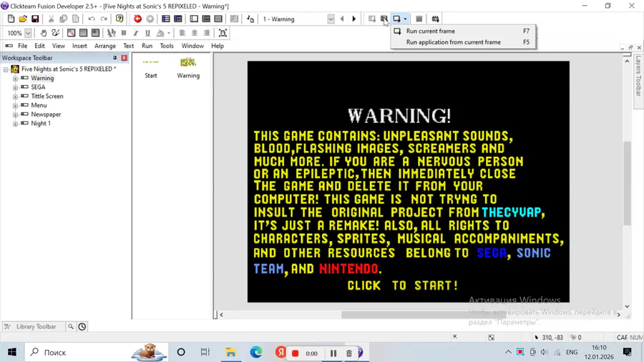Center the frame with toolbar icon

tap(223, 33)
